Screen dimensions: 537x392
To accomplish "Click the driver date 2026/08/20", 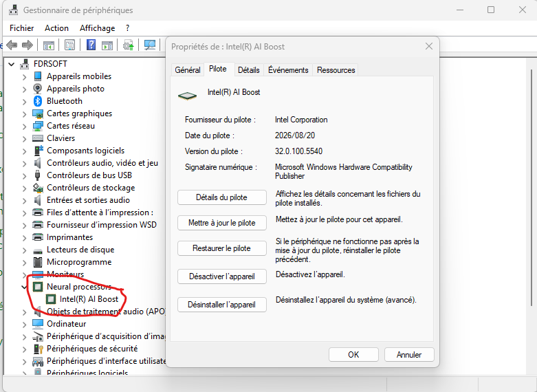I will click(294, 135).
